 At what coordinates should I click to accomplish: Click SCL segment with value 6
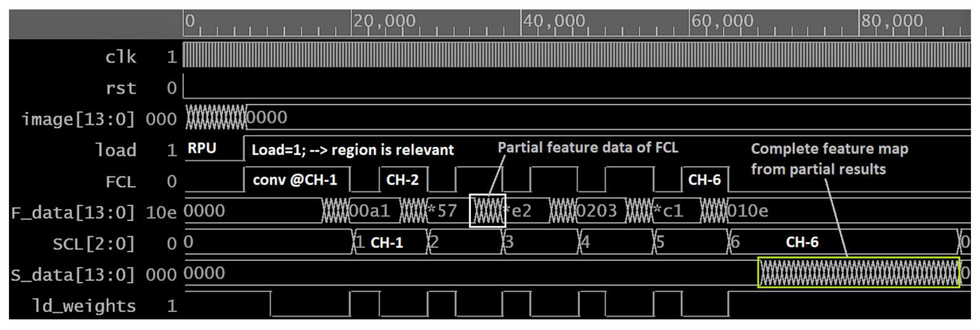coord(844,242)
